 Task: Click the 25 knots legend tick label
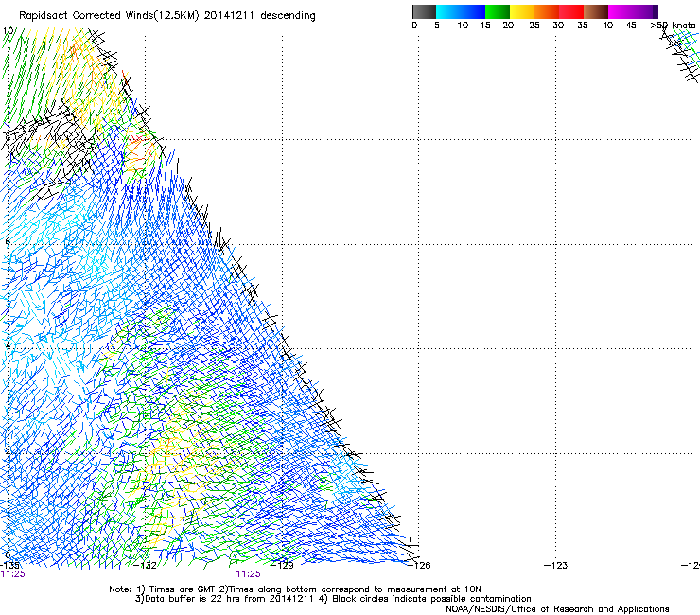pos(534,26)
